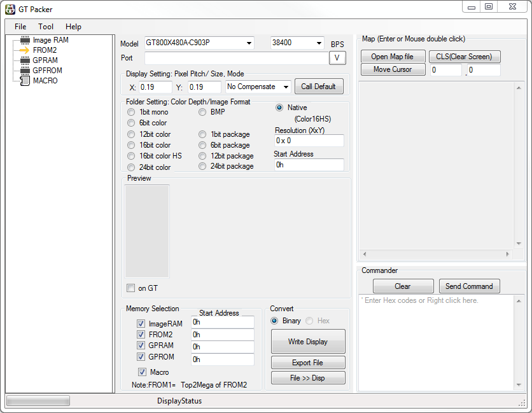Viewport: 532px width, 413px height.
Task: Open the MACRO scroll icon
Action: (25, 81)
